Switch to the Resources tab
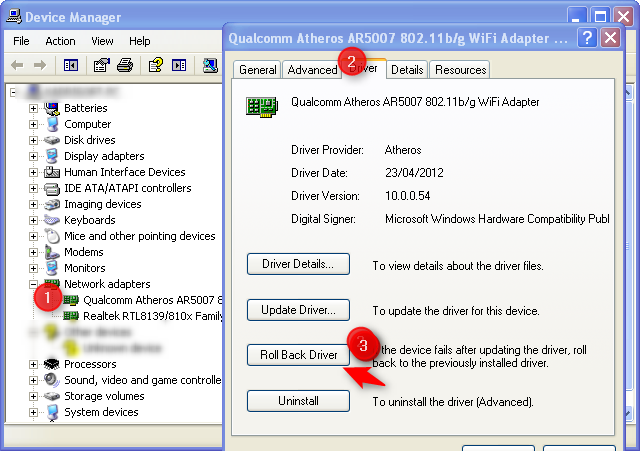640x451 pixels. [460, 70]
